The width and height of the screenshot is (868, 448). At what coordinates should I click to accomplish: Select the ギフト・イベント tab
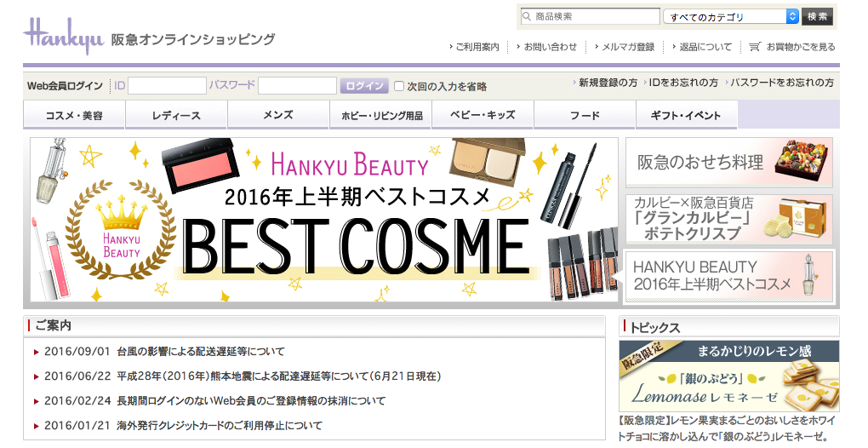pyautogui.click(x=687, y=115)
